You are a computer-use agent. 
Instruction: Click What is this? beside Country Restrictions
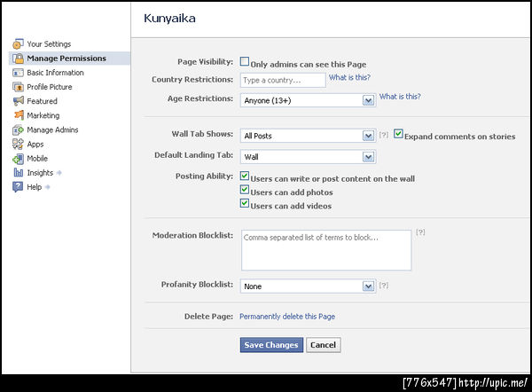349,77
